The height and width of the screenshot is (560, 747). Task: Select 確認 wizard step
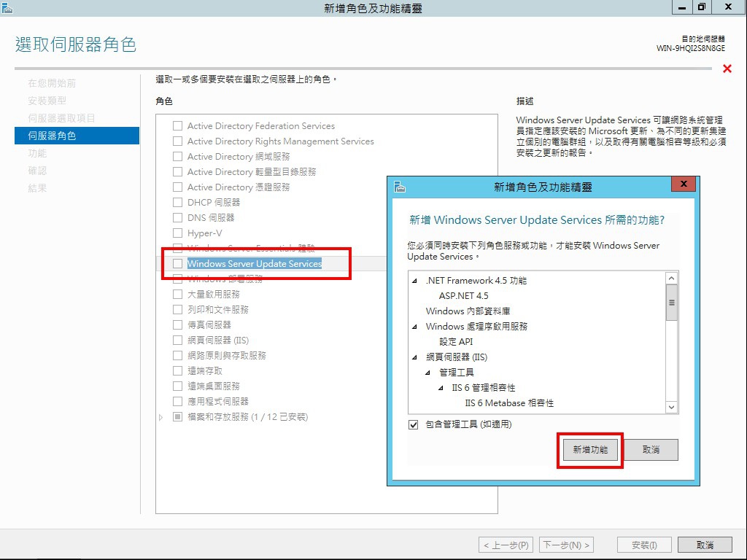tap(37, 171)
